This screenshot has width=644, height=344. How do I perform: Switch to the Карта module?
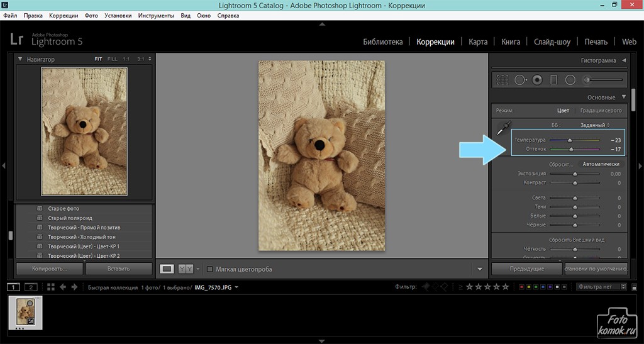click(x=478, y=42)
